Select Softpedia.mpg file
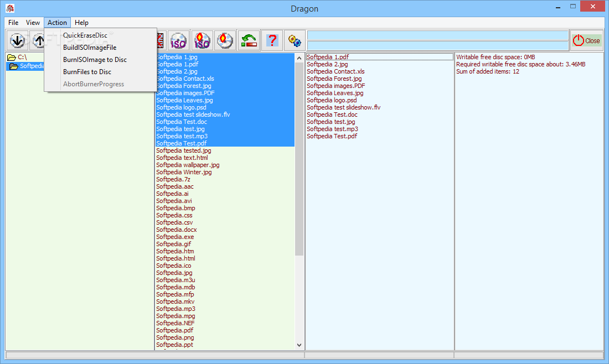This screenshot has width=609, height=364. click(x=176, y=316)
